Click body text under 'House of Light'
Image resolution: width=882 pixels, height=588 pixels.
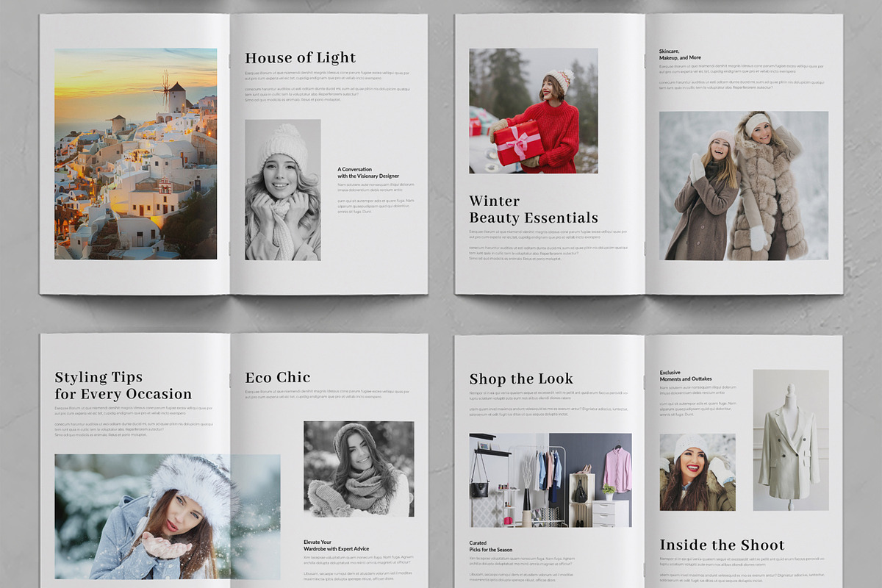[x=328, y=87]
